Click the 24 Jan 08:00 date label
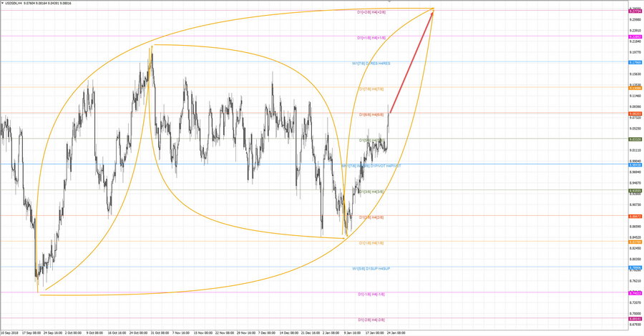644x336 pixels. tap(396, 332)
